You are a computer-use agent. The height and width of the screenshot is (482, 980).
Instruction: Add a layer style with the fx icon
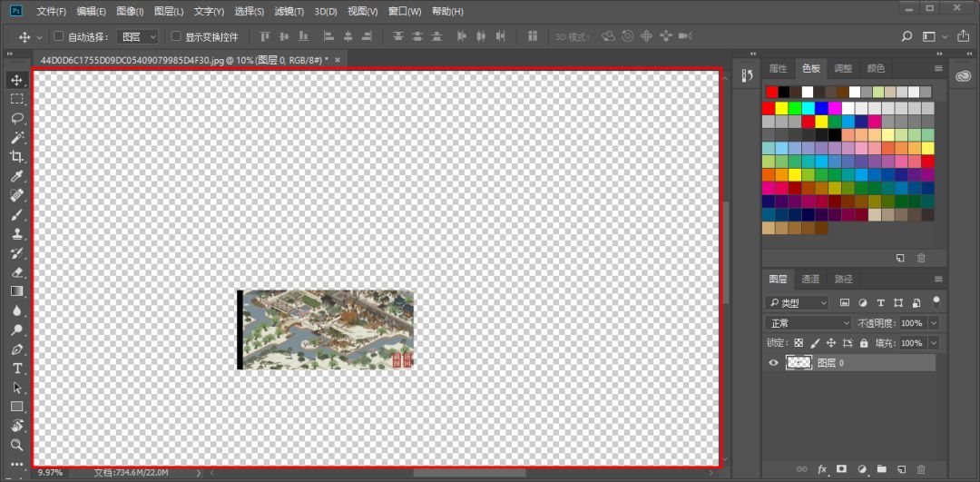click(x=822, y=469)
